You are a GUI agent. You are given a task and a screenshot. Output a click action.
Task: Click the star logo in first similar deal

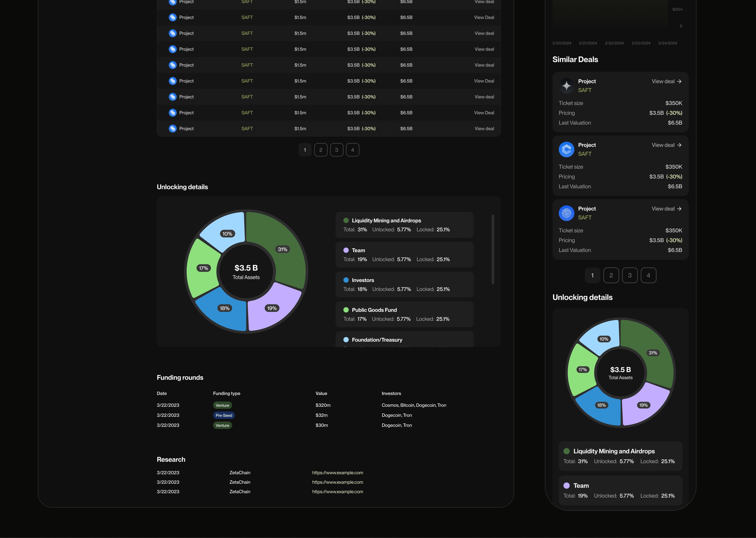[x=566, y=86]
